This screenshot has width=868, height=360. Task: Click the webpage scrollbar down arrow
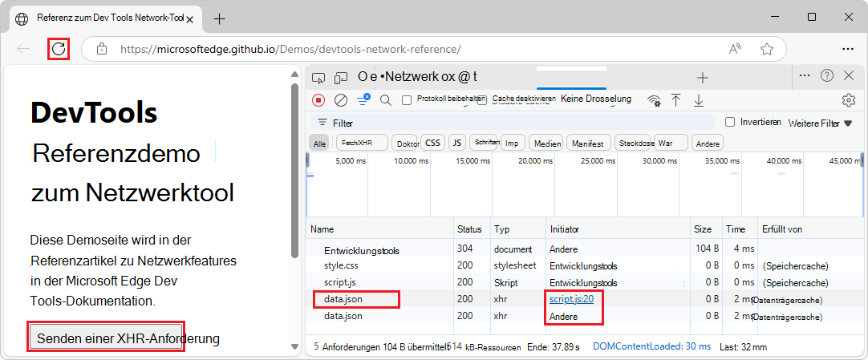(295, 346)
